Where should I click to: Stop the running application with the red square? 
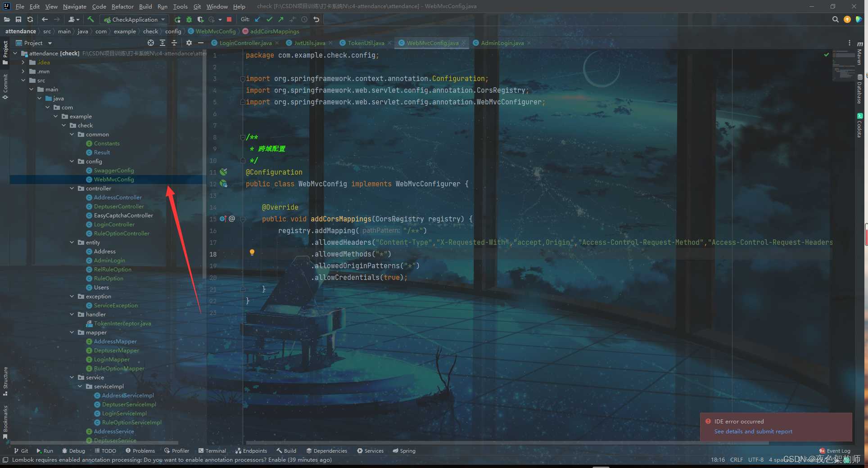click(229, 19)
